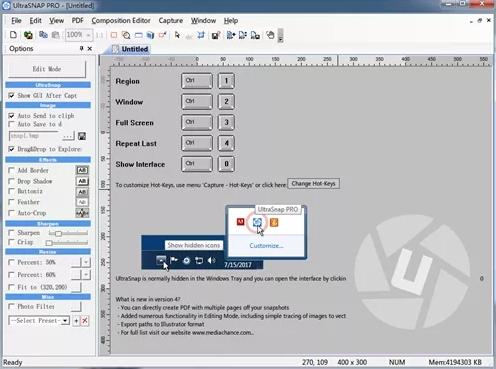Enable the Add Border checkbox
This screenshot has height=369, width=496.
pos(11,170)
